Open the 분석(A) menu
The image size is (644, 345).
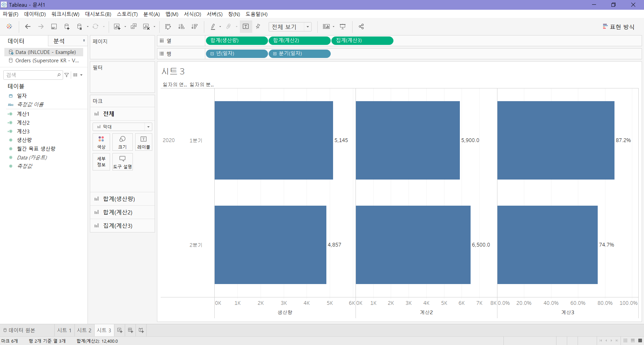(152, 14)
